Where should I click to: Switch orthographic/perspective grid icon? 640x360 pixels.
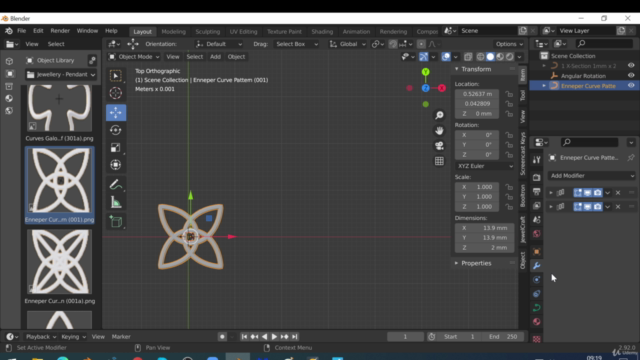coord(439,161)
